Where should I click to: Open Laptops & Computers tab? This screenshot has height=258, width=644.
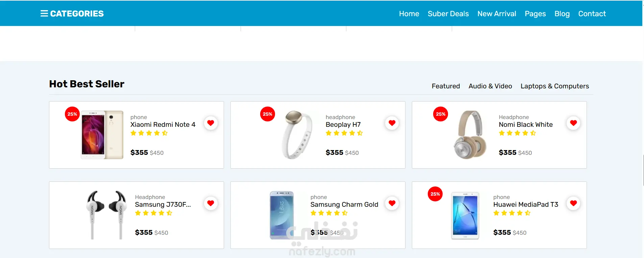point(554,86)
